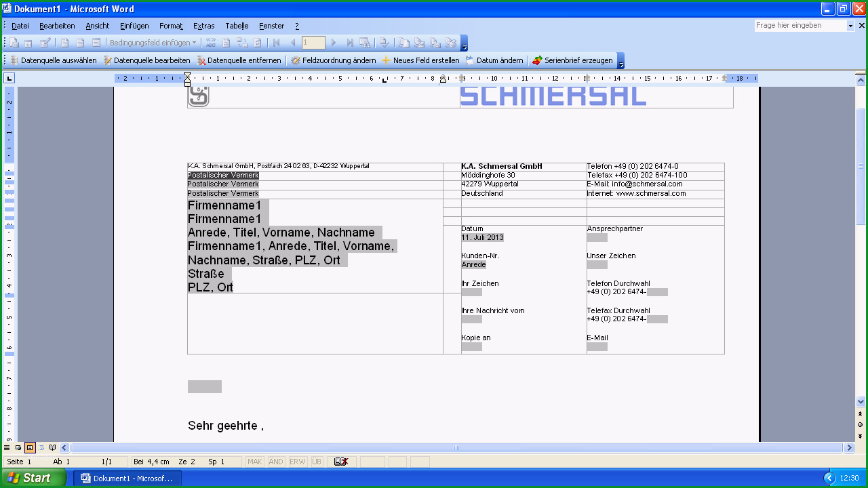Click the date field 11. Juli 2013
Image resolution: width=868 pixels, height=488 pixels.
(482, 238)
